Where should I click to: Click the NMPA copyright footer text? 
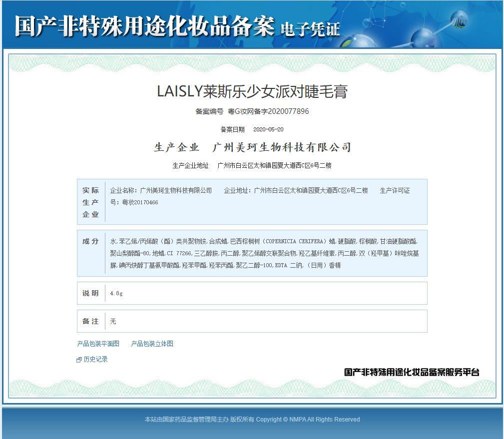[252, 419]
